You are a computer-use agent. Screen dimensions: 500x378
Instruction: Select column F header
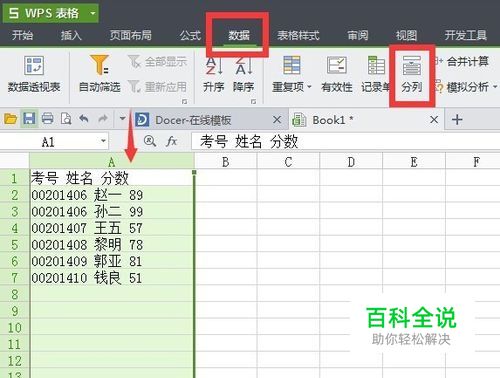(473, 162)
